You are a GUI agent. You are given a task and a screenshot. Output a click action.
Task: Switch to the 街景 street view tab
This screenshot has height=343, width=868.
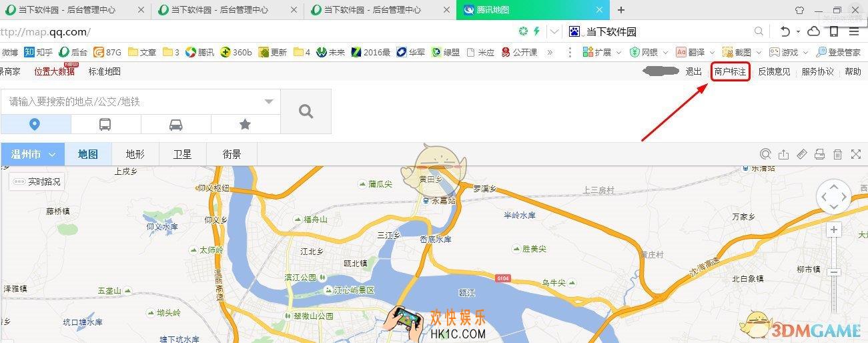coord(232,154)
